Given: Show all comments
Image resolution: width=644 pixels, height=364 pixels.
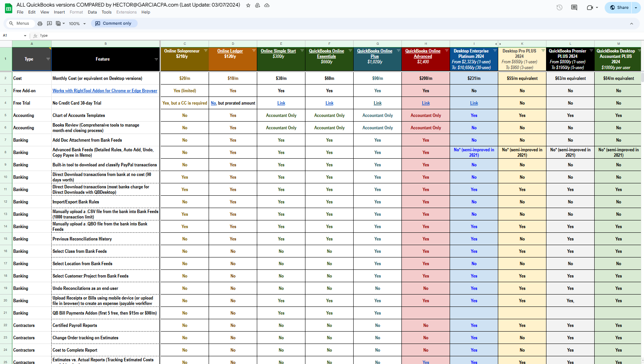Looking at the screenshot, I should point(574,7).
